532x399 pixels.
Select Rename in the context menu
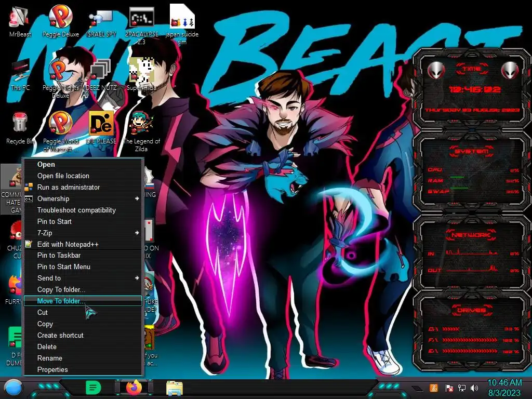click(x=83, y=358)
